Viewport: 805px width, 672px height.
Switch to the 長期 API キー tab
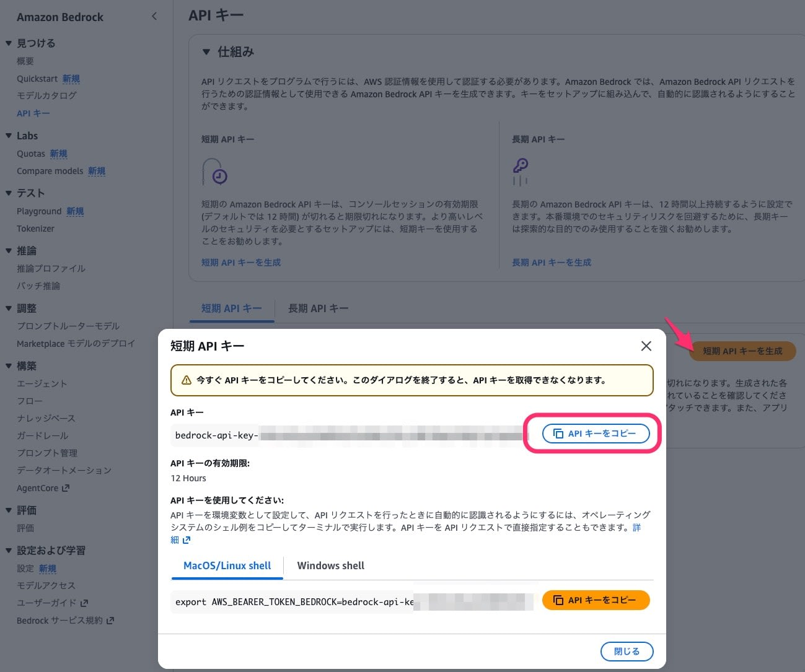point(318,308)
